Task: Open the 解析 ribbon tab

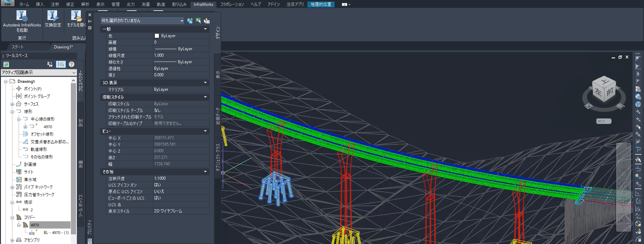Action: [85, 4]
